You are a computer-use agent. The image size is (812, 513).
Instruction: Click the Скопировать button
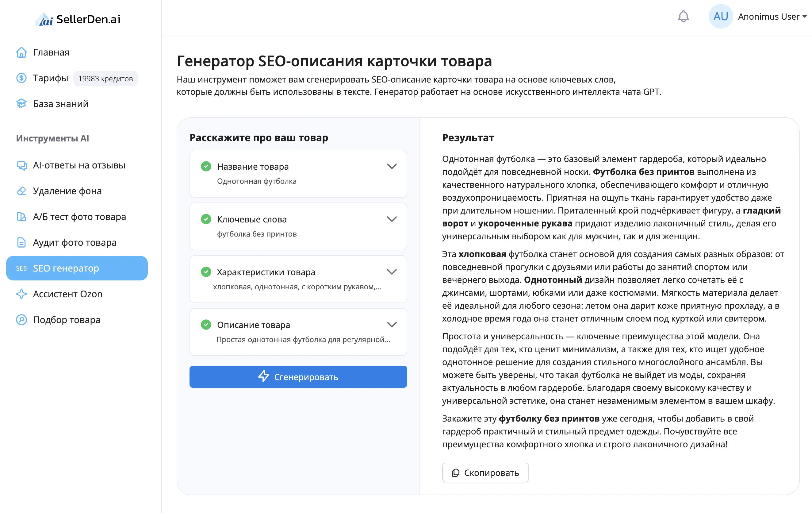click(485, 473)
